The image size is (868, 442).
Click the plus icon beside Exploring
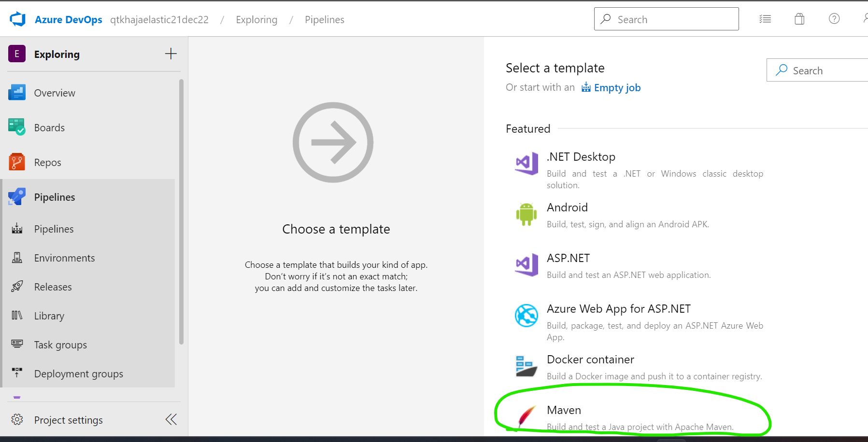[x=171, y=54]
